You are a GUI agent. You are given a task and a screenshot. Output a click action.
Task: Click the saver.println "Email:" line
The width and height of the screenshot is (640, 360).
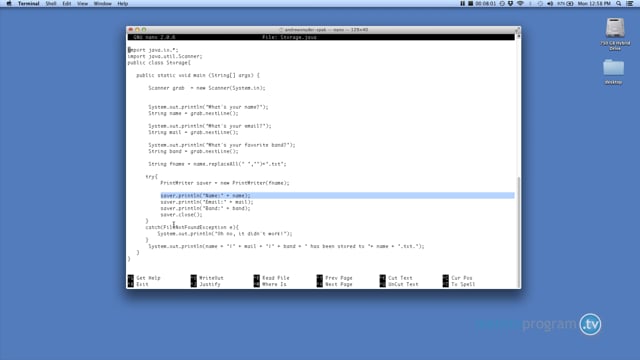[x=207, y=202]
